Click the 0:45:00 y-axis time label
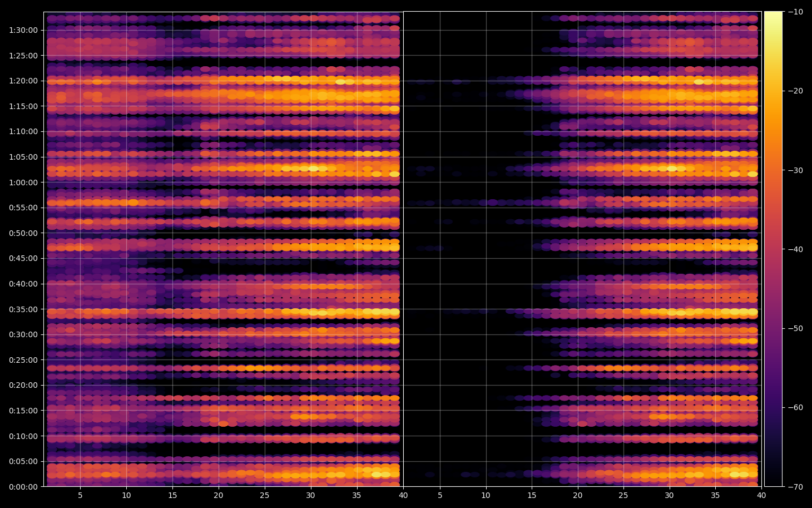Image resolution: width=812 pixels, height=508 pixels. (x=23, y=258)
